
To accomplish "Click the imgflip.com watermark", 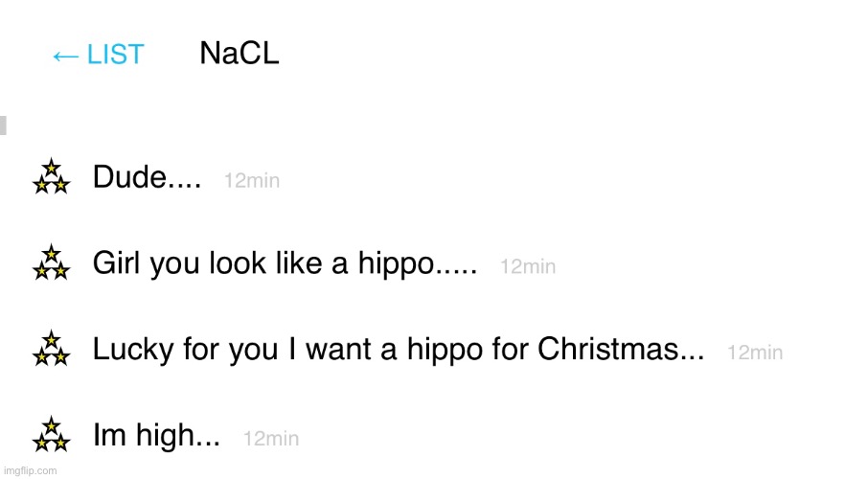I will [29, 471].
